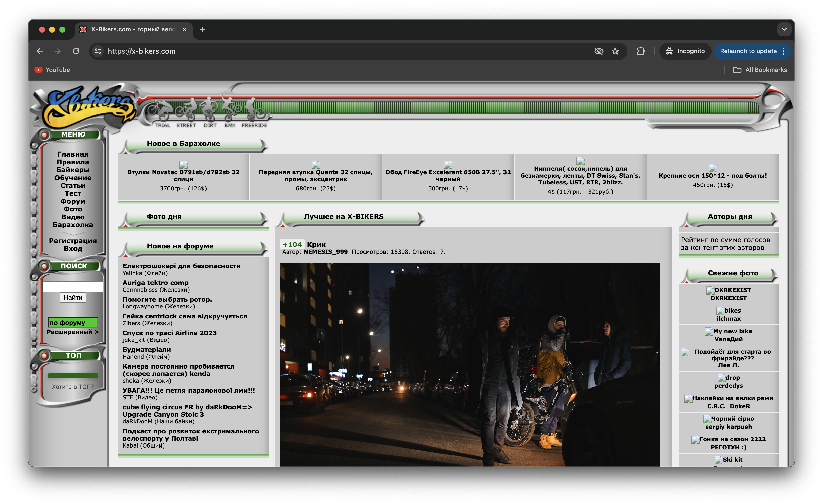Open the Extensions puzzle icon
Viewport: 823px width, 504px height.
640,51
